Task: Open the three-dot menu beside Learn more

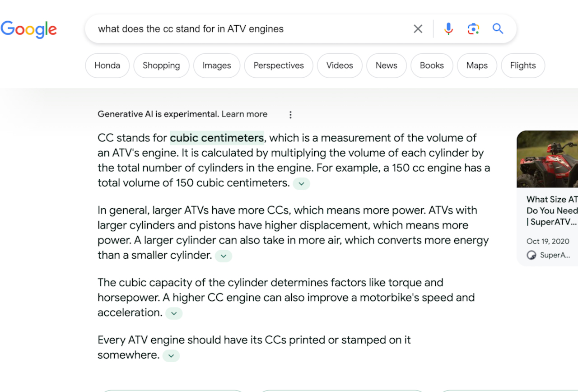Action: 290,115
